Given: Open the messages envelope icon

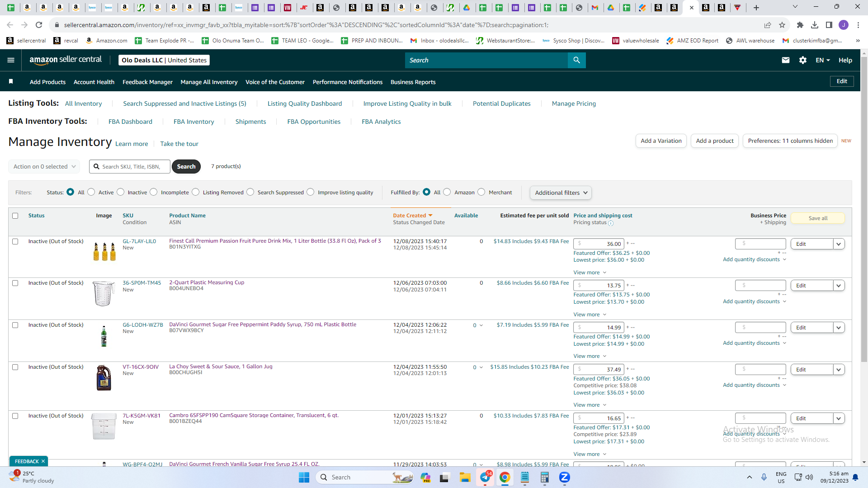Looking at the screenshot, I should (786, 60).
